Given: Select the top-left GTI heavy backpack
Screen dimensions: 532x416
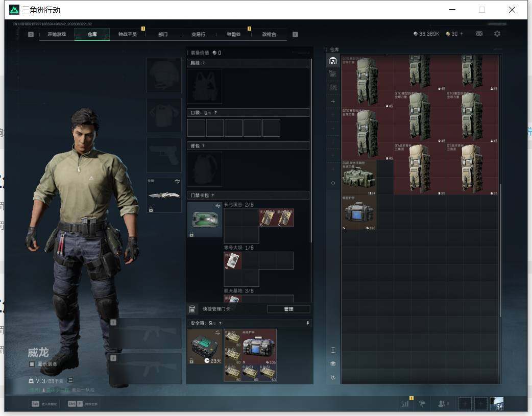Looking at the screenshot, I should 368,82.
